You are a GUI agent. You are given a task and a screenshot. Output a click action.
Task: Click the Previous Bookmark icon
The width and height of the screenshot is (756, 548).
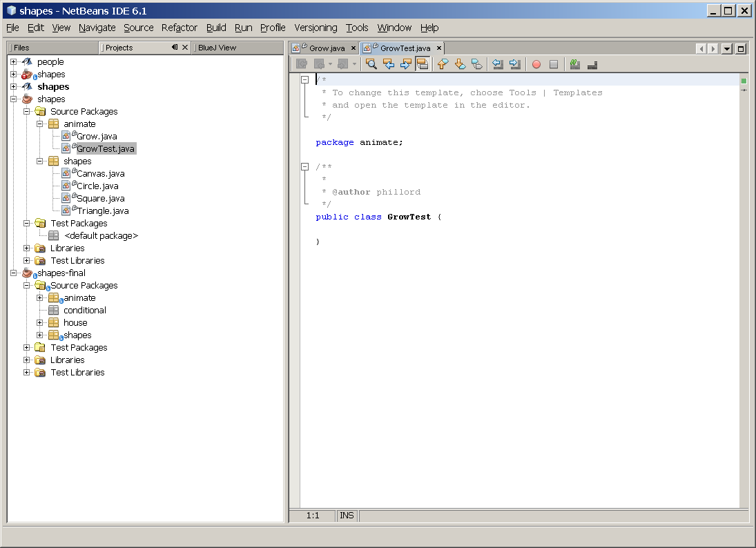click(443, 64)
